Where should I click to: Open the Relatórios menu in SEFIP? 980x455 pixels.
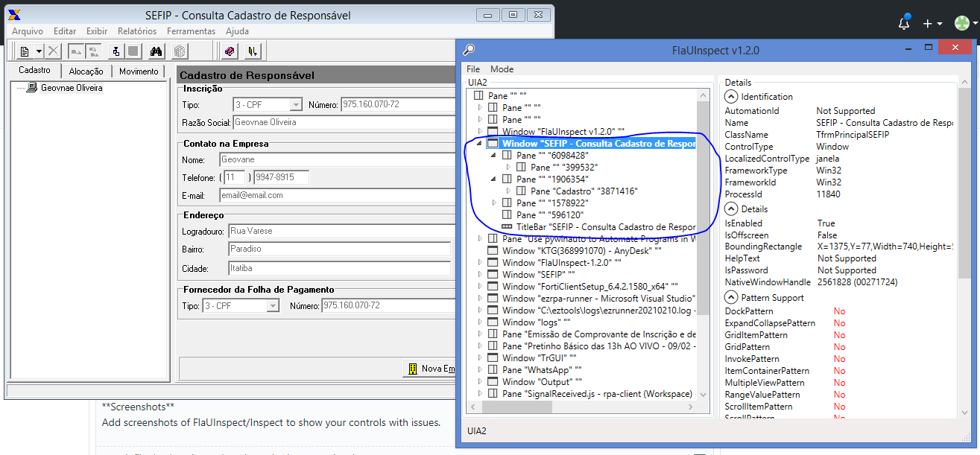(137, 31)
